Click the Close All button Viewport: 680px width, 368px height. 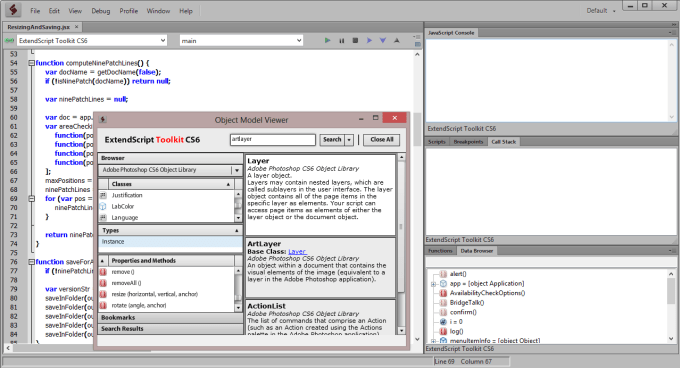coord(382,140)
